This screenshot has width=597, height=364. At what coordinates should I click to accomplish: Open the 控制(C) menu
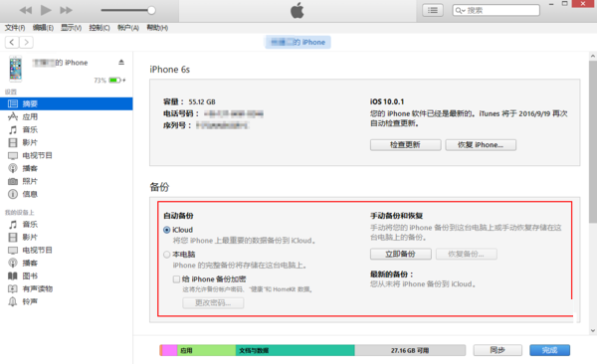[99, 28]
